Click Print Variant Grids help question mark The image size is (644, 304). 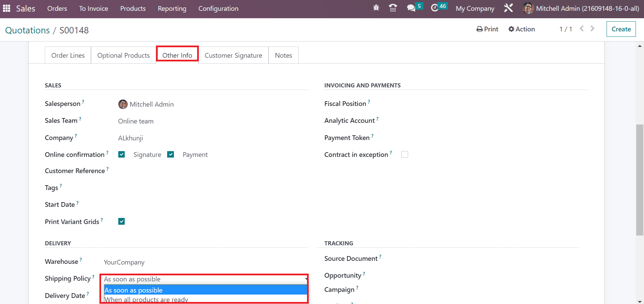click(102, 220)
